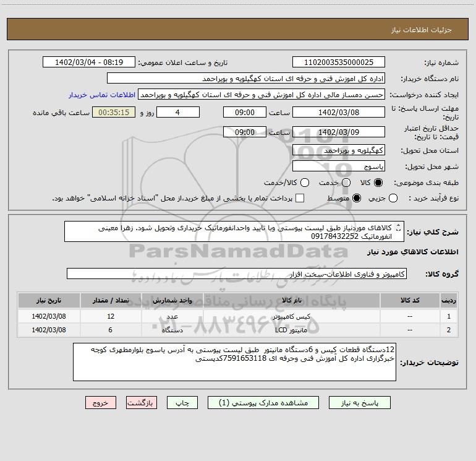Screen dimensions: 476x461
Task: Click the response deadline date 1402/03/08 field
Action: tap(339, 112)
